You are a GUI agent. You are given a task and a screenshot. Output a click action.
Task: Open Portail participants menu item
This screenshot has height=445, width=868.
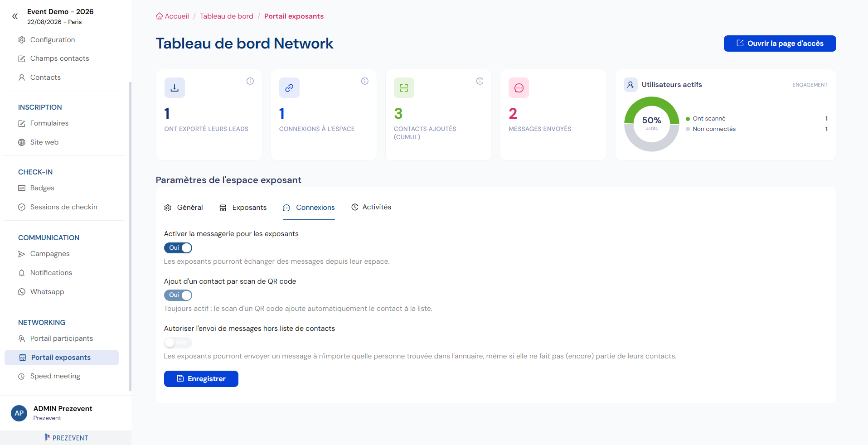(62, 339)
